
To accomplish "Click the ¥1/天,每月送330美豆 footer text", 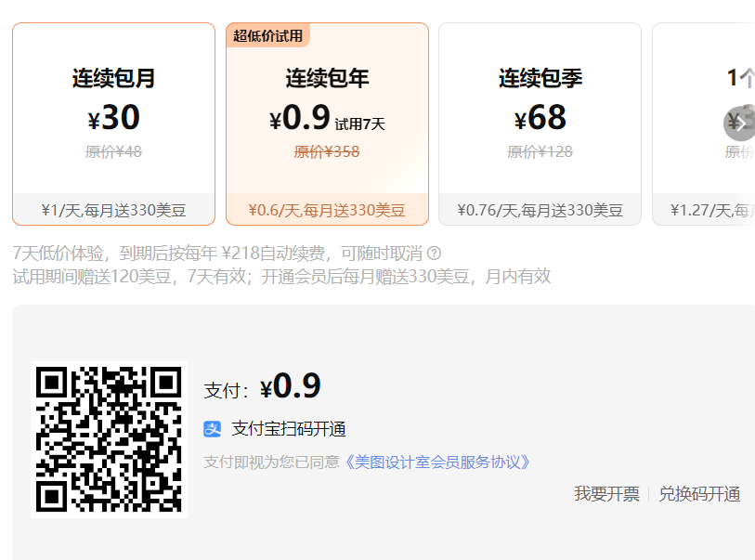I will [x=113, y=211].
